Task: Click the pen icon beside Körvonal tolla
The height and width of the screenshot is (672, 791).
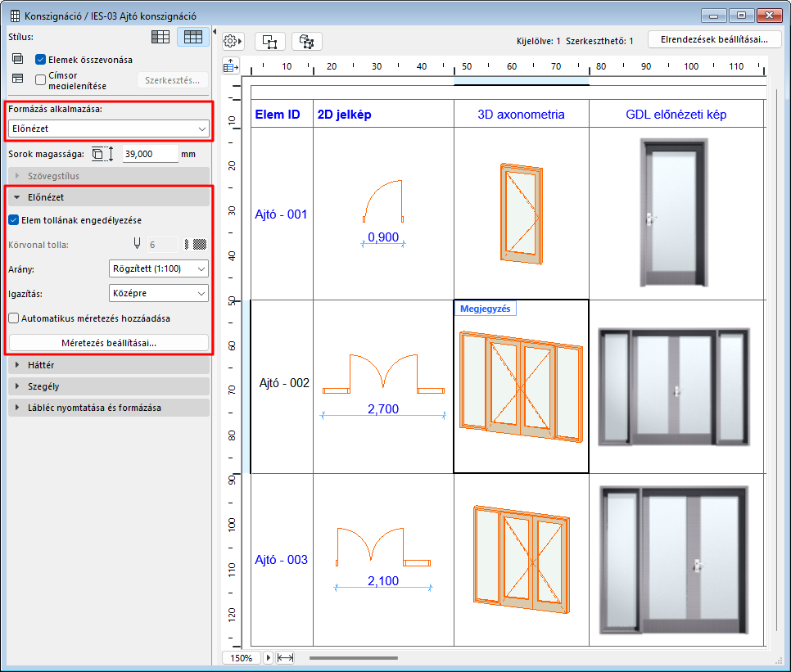Action: pos(138,244)
